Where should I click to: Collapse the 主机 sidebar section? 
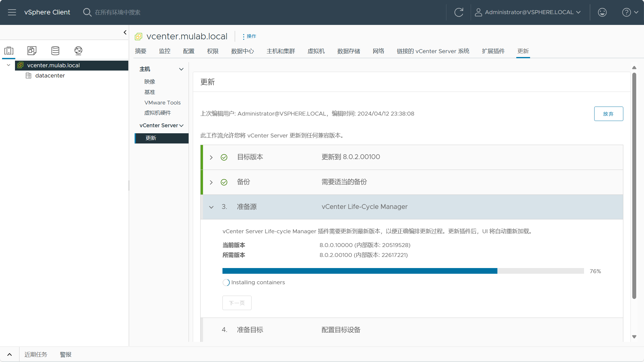pos(181,69)
